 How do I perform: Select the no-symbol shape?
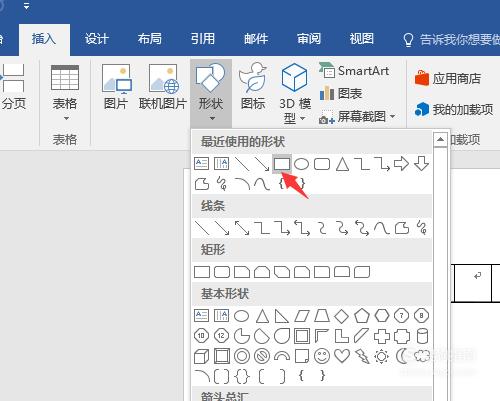(262, 356)
